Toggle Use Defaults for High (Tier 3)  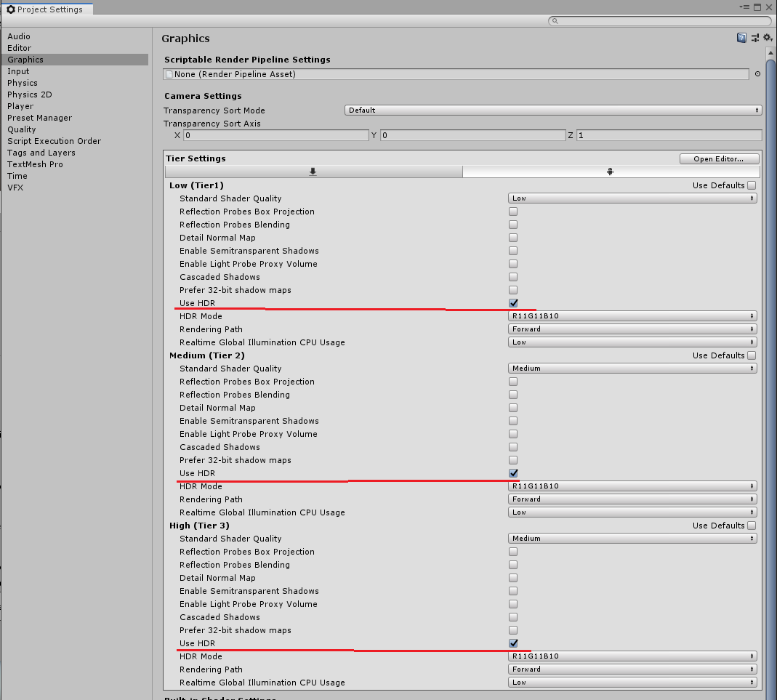pos(752,525)
